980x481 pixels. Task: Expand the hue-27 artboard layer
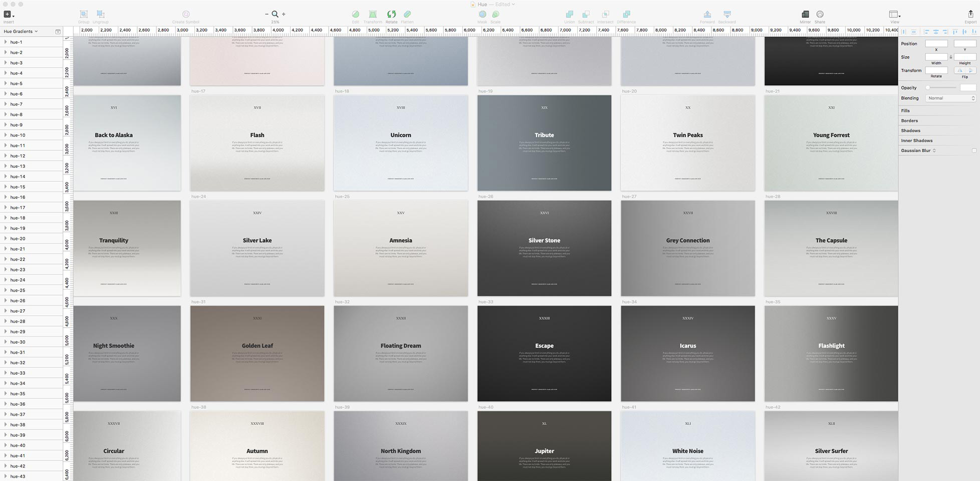point(6,311)
